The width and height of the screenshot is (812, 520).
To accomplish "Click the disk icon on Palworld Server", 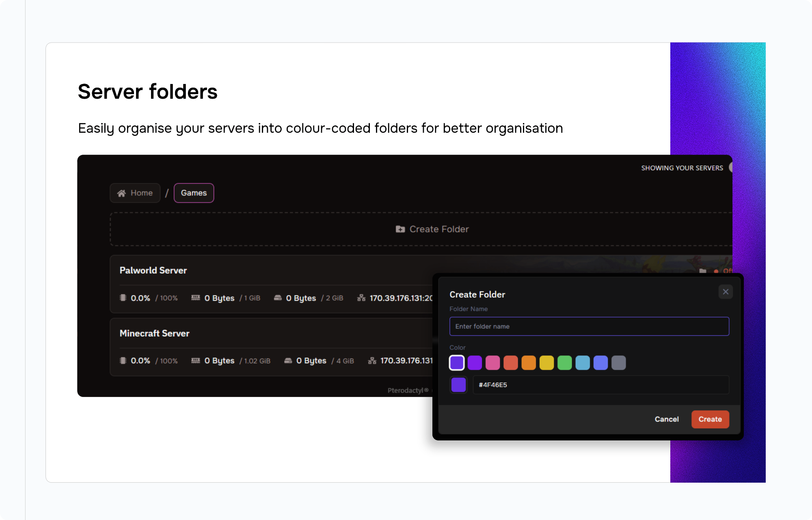I will (x=278, y=298).
